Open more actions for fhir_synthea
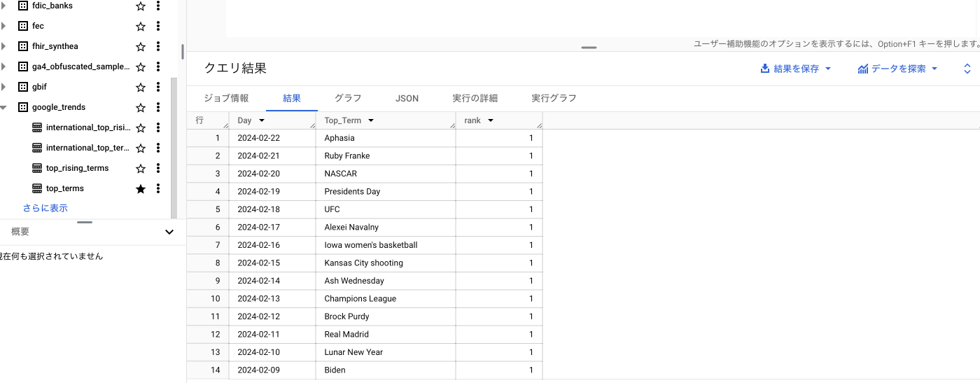This screenshot has width=980, height=383. pos(158,46)
